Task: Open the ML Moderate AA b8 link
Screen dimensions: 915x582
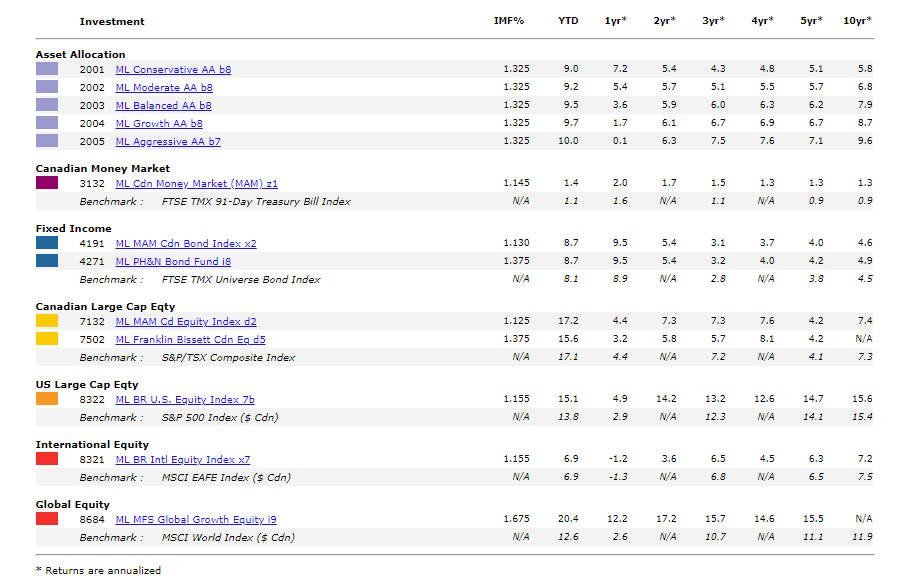Action: tap(164, 88)
